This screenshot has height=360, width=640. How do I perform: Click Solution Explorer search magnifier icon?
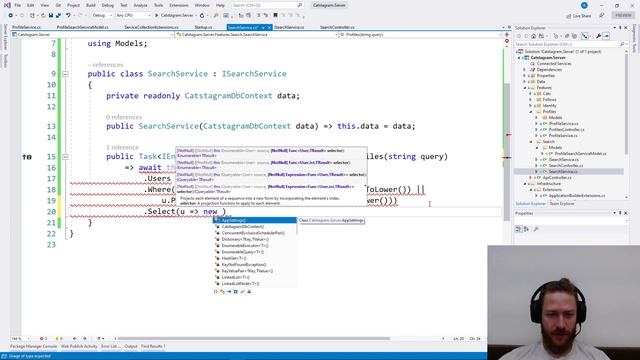point(622,44)
